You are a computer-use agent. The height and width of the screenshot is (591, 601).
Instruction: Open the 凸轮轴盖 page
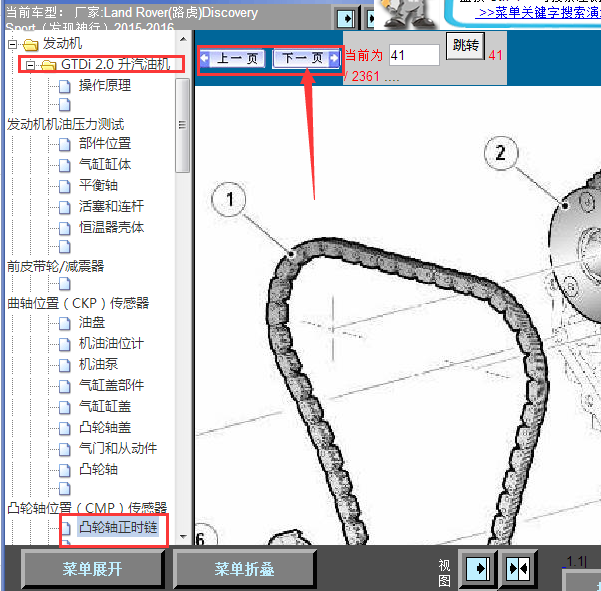[105, 427]
